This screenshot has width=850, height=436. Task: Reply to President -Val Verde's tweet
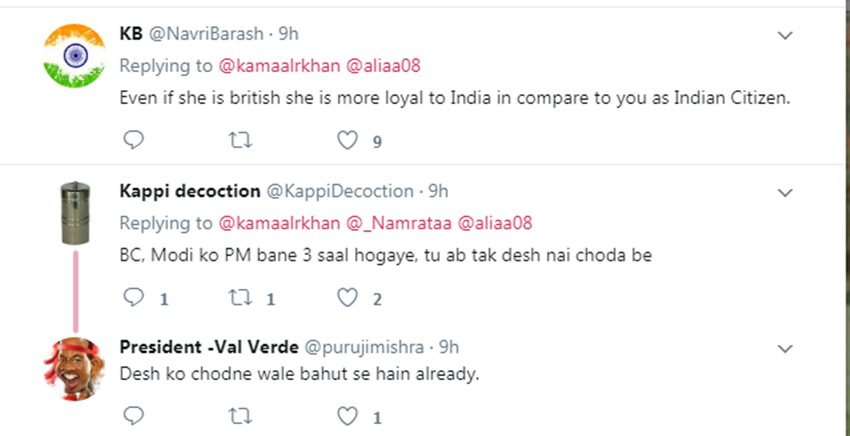tap(133, 415)
